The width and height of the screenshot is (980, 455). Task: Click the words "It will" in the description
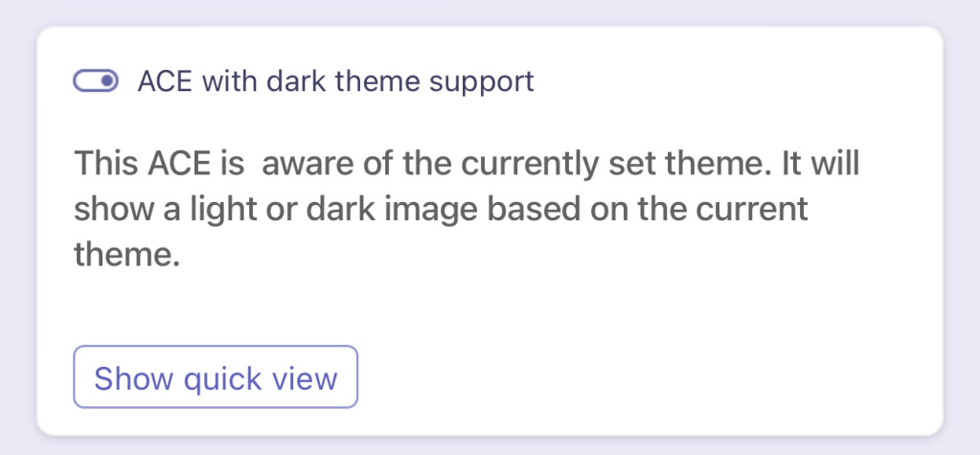click(817, 163)
